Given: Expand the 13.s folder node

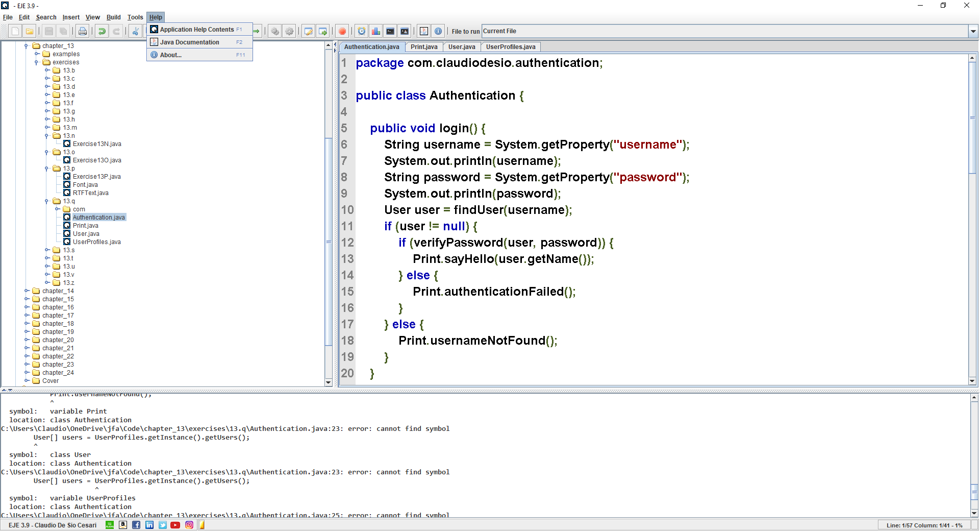Looking at the screenshot, I should [47, 250].
